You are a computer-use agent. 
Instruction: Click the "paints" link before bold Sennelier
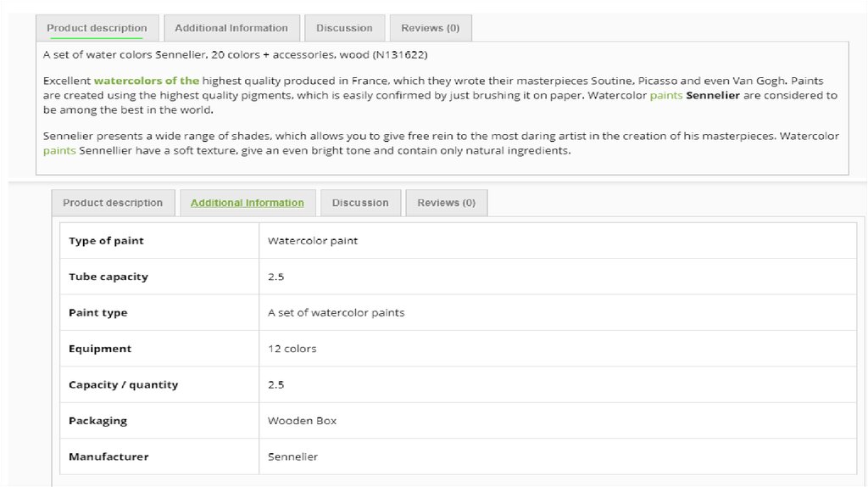coord(665,96)
